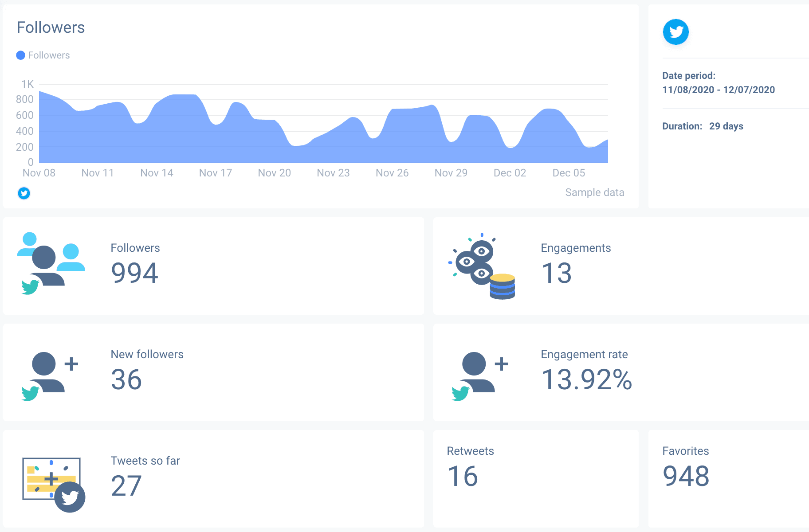Click the large Twitter logo in header panel
This screenshot has width=809, height=532.
(x=675, y=32)
